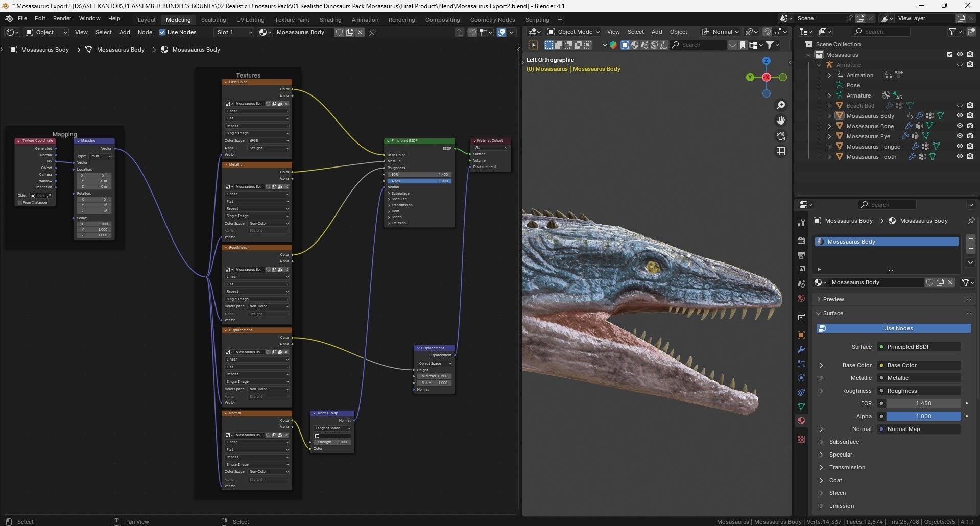Viewport: 980px width, 526px height.
Task: Open the Render properties tab icon
Action: 801,241
